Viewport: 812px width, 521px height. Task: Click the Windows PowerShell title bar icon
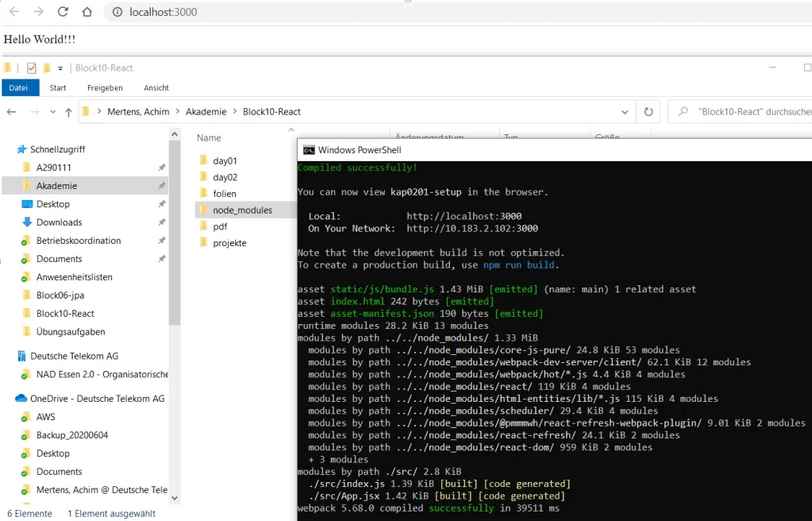click(x=309, y=150)
